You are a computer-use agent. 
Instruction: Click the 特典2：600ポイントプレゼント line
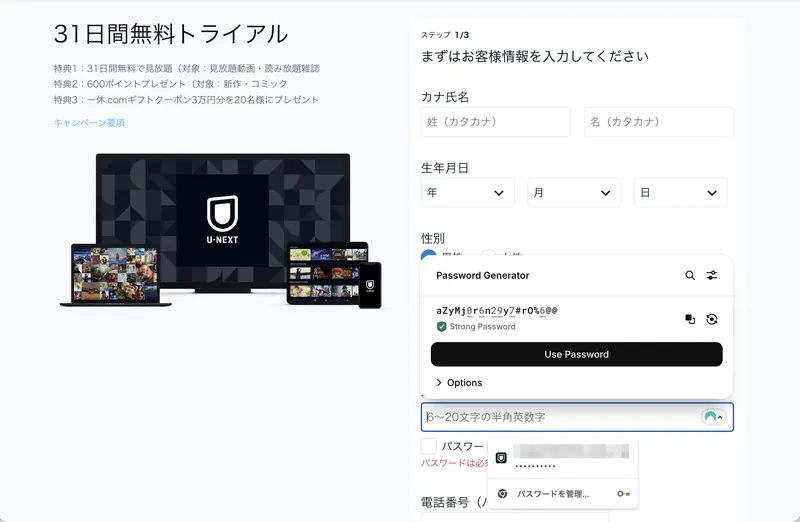coord(170,84)
